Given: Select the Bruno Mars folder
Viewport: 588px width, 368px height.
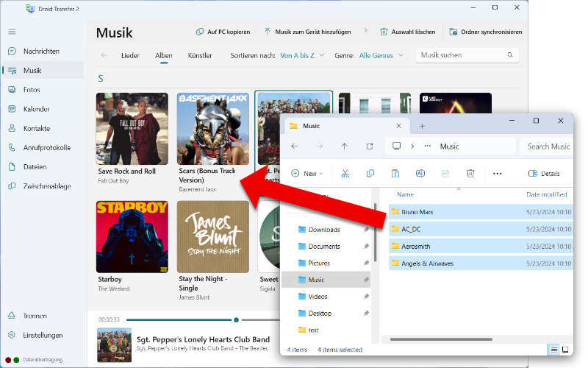Looking at the screenshot, I should pos(481,212).
